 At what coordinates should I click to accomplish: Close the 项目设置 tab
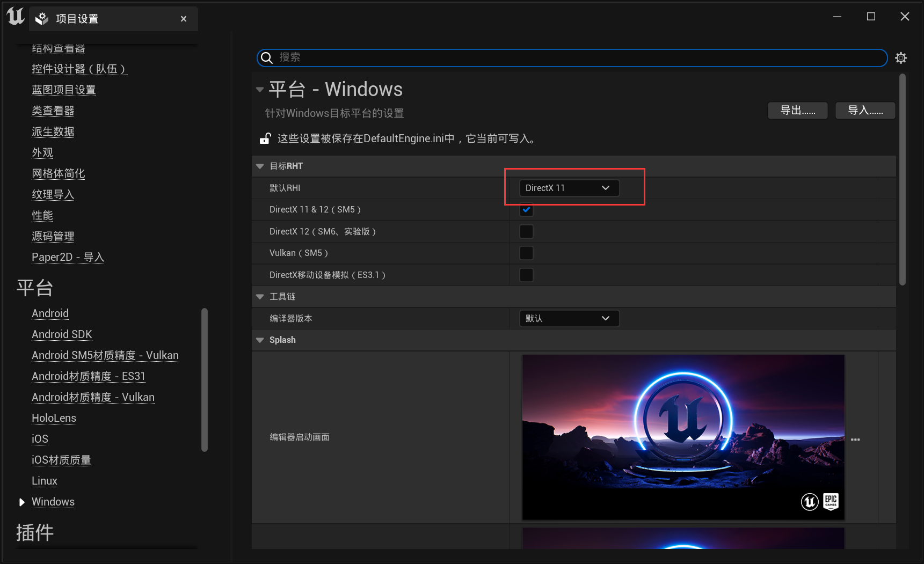click(x=184, y=19)
